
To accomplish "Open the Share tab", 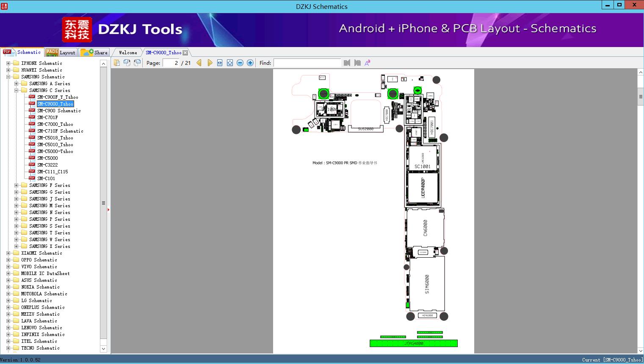I will [x=94, y=53].
